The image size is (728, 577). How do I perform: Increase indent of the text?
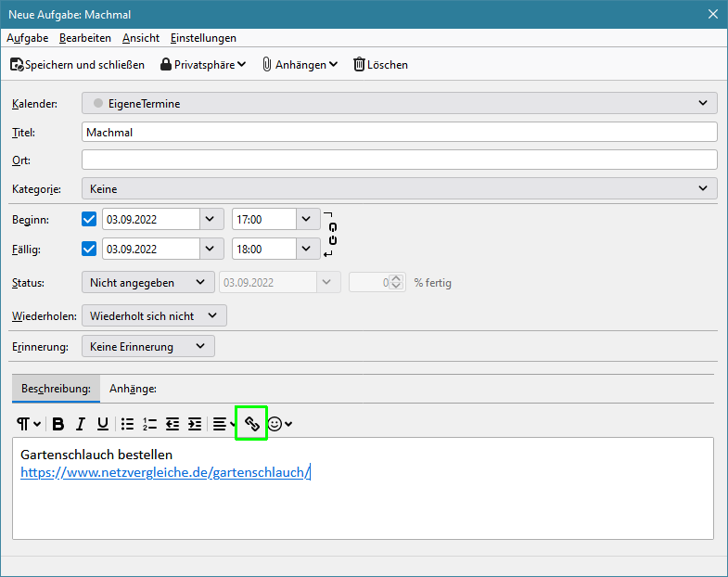[195, 424]
